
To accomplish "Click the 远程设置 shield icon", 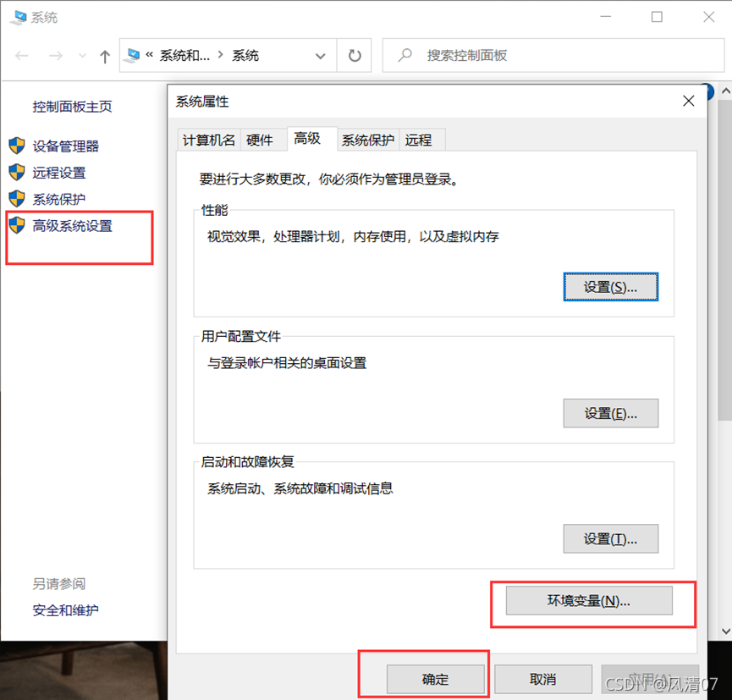I will [17, 172].
